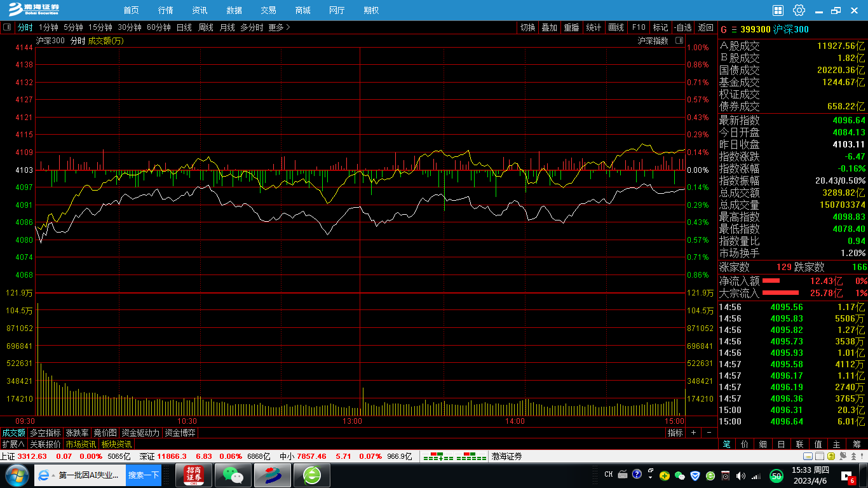Select the 多空指标 indicator tab
The image size is (868, 488).
pyautogui.click(x=45, y=433)
